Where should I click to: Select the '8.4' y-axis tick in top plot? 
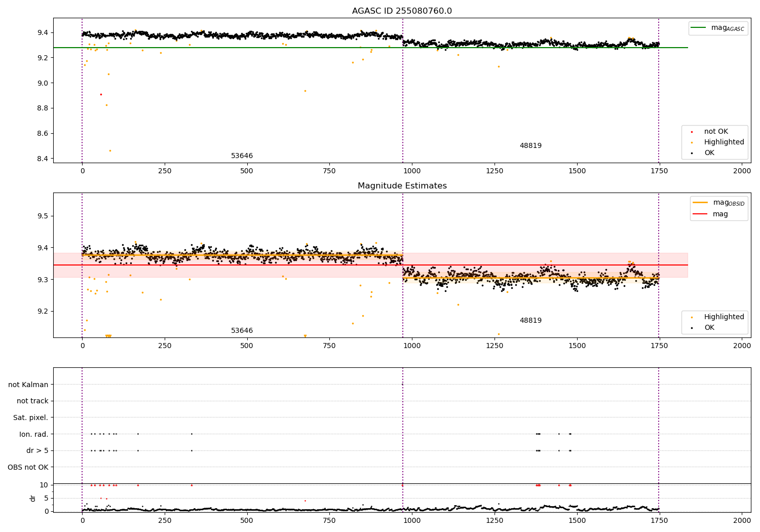tap(42, 159)
